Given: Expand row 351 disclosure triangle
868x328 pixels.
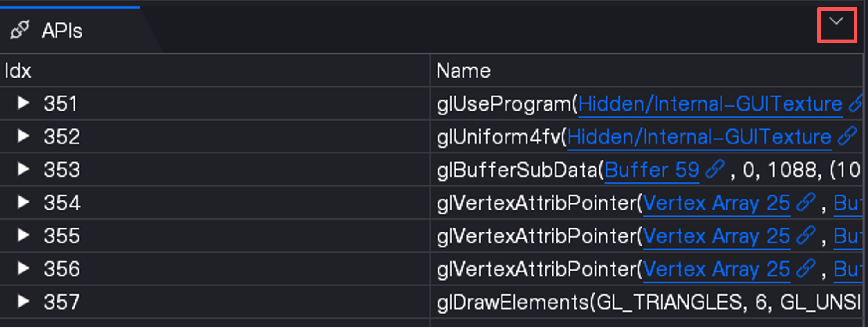Looking at the screenshot, I should pyautogui.click(x=23, y=103).
